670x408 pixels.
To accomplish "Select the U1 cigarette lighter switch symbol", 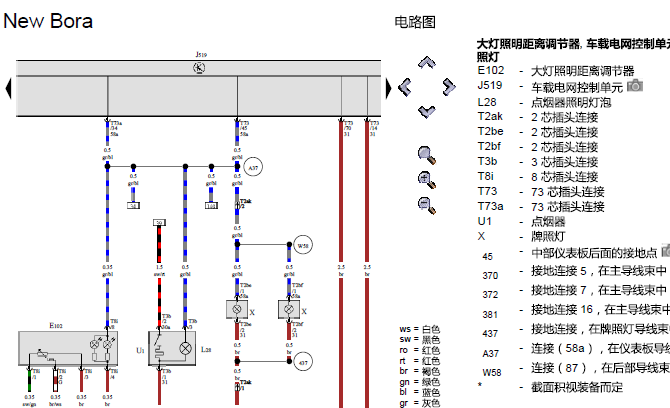I will (x=159, y=348).
